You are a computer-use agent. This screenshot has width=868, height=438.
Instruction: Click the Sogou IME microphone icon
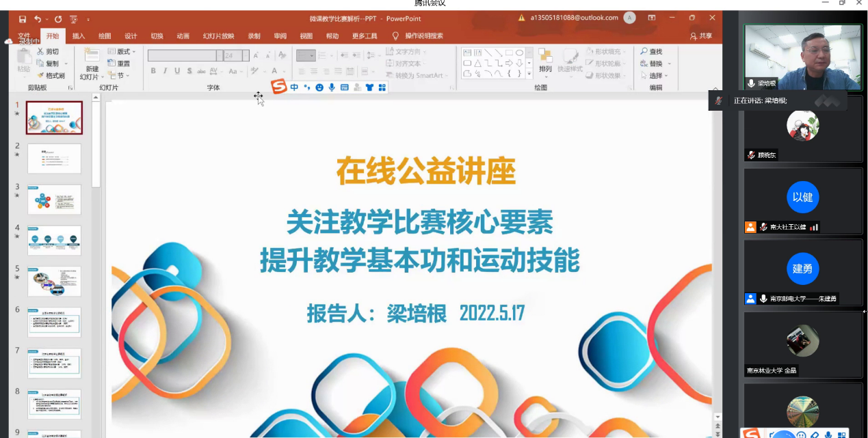click(332, 87)
